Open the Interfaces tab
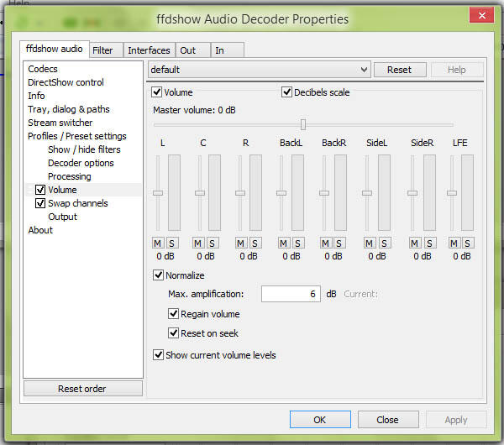 pyautogui.click(x=149, y=50)
